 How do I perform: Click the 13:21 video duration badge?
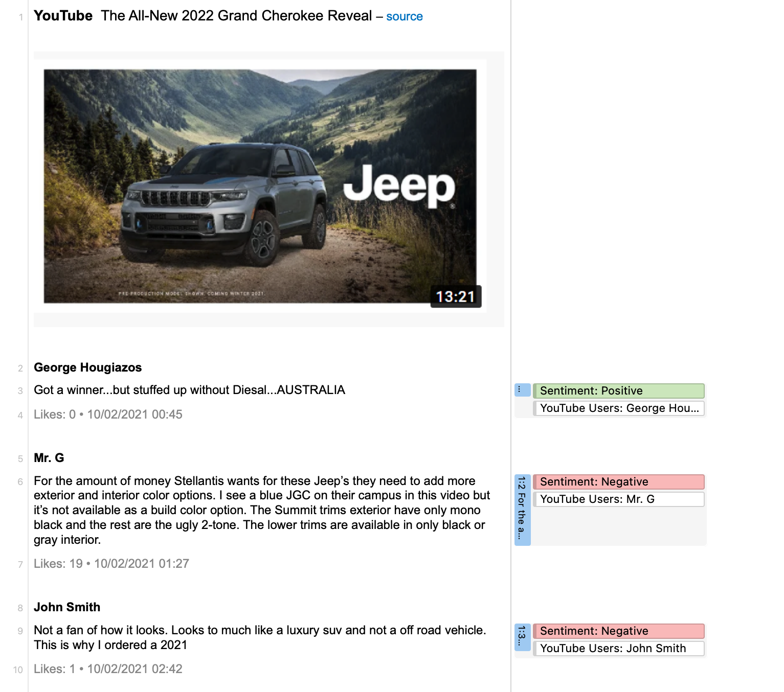456,296
